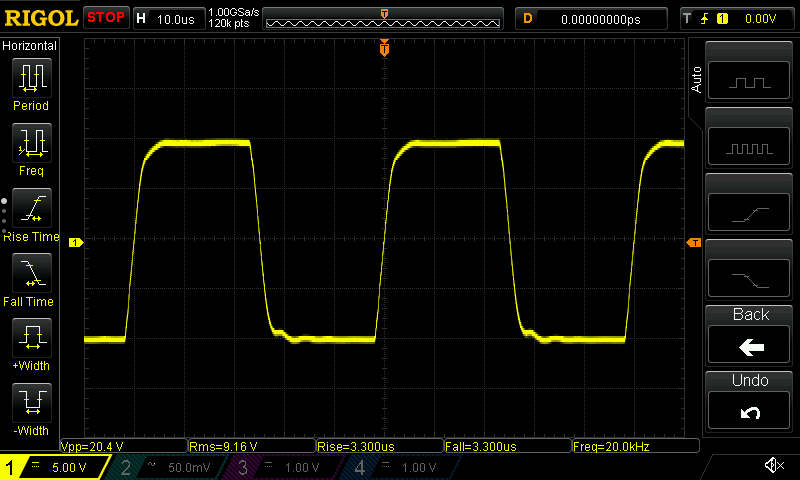Click the delay 0.00000000ps field
Screen dimensions: 800x480
pos(601,19)
